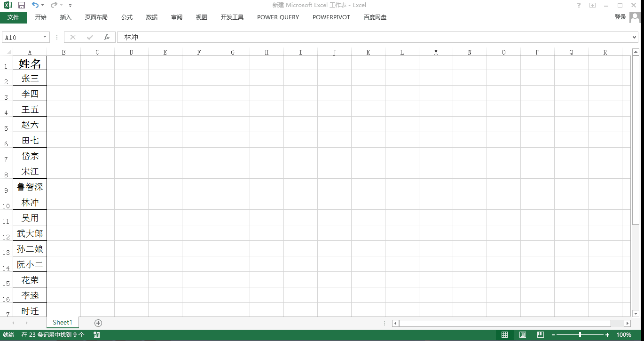Select column D header
The height and width of the screenshot is (341, 644).
pos(132,52)
